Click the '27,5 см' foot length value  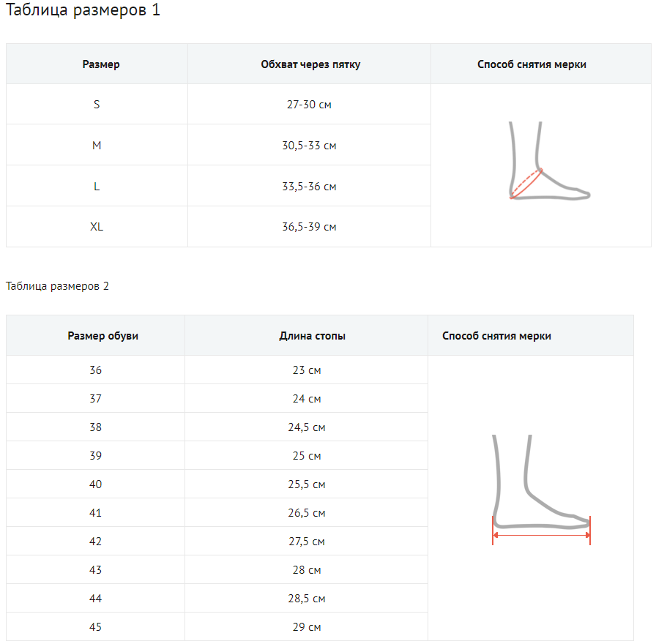click(307, 542)
